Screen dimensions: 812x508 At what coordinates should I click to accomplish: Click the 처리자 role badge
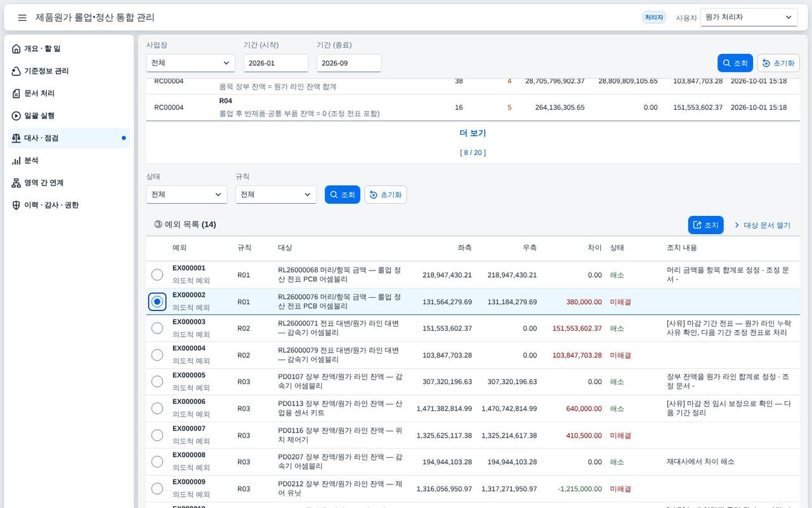pyautogui.click(x=654, y=18)
